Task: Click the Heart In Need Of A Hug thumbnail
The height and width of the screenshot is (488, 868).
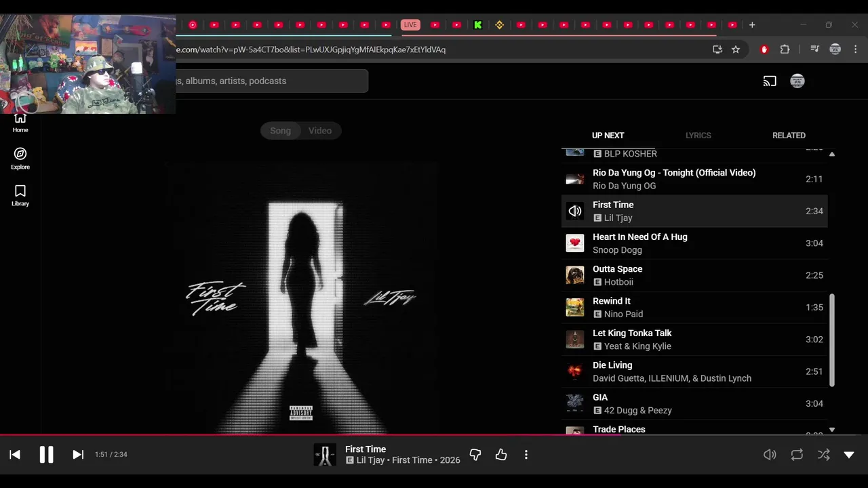Action: tap(575, 243)
